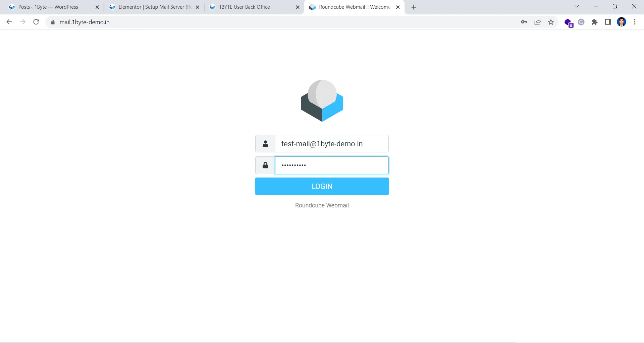Open the Chrome three-dot menu
Image resolution: width=644 pixels, height=343 pixels.
[x=635, y=22]
